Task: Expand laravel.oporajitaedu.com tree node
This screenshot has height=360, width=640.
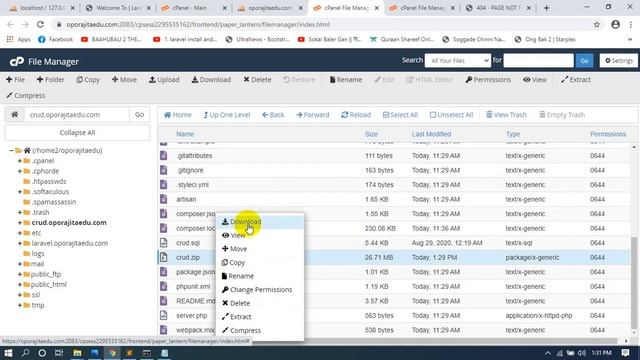Action: 20,243
